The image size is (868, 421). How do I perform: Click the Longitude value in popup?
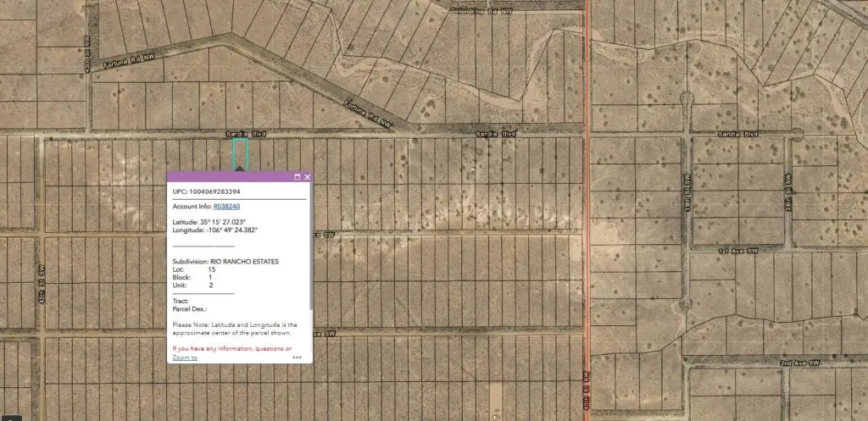pyautogui.click(x=233, y=230)
